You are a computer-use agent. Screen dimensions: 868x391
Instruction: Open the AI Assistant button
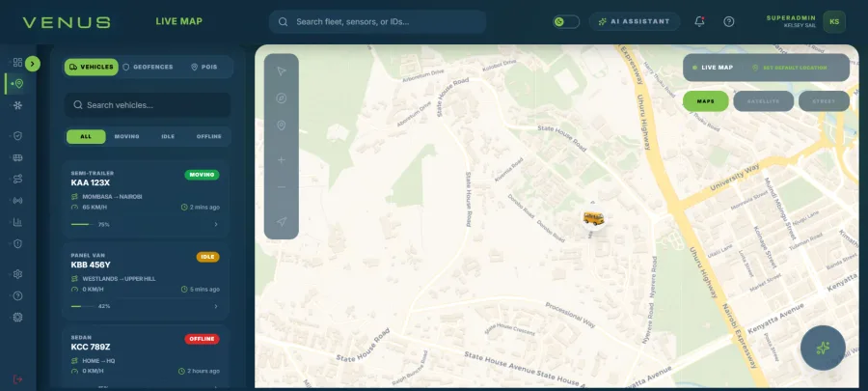[x=635, y=21]
